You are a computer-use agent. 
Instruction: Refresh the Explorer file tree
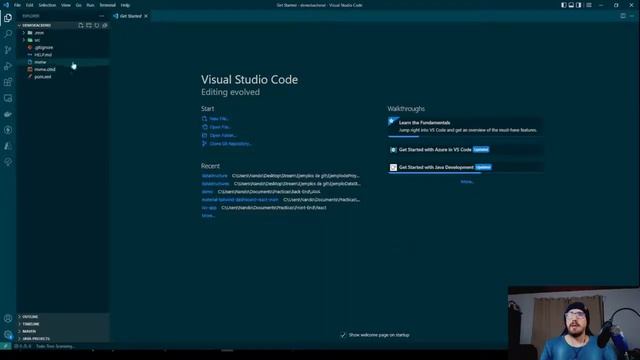pos(97,25)
